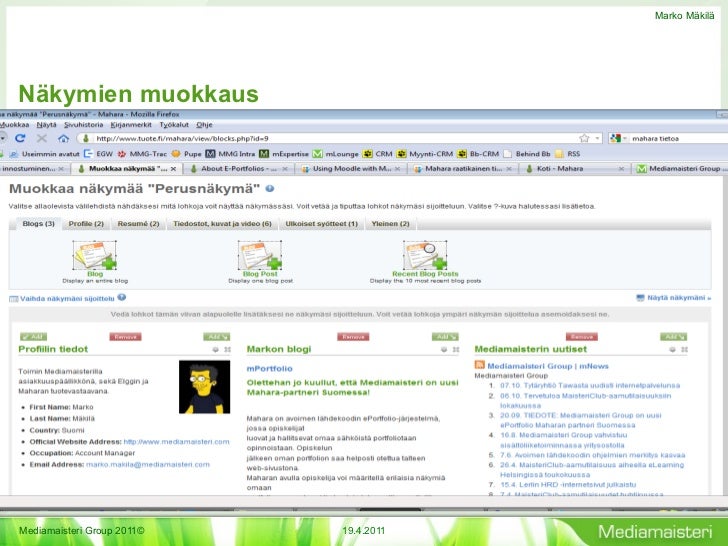Click Remove button above Mediamaisterin uutiset column
This screenshot has height=546, width=728.
click(x=582, y=337)
